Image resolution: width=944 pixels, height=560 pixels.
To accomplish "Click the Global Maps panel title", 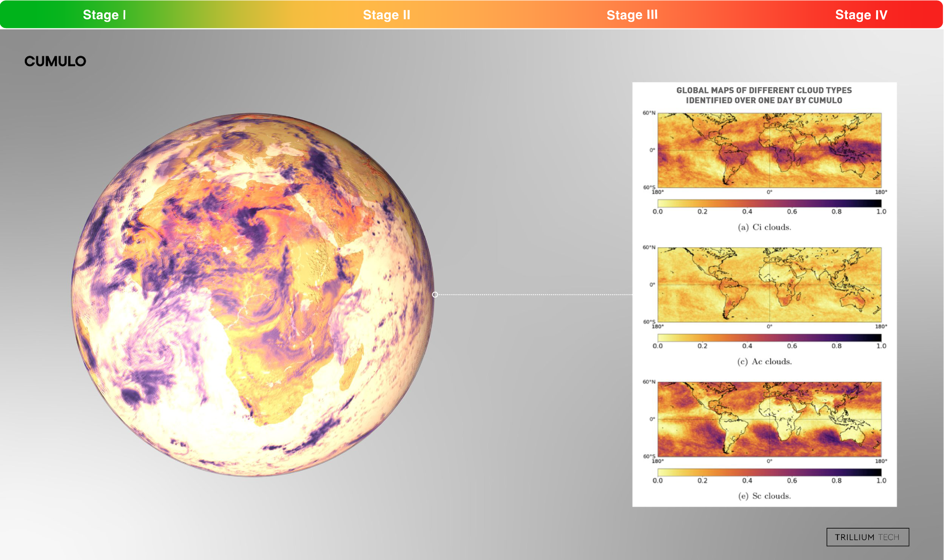I will tap(764, 95).
